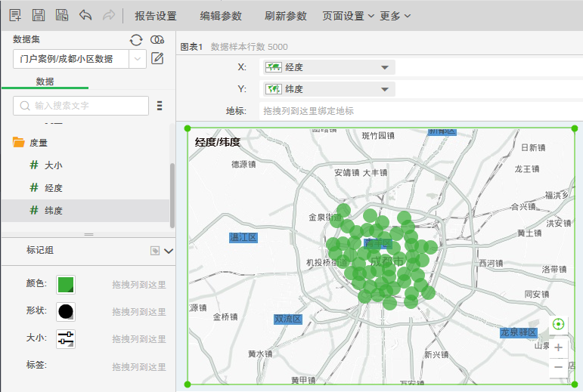The width and height of the screenshot is (583, 392).
Task: Open the green 颜色 swatch
Action: tap(66, 285)
